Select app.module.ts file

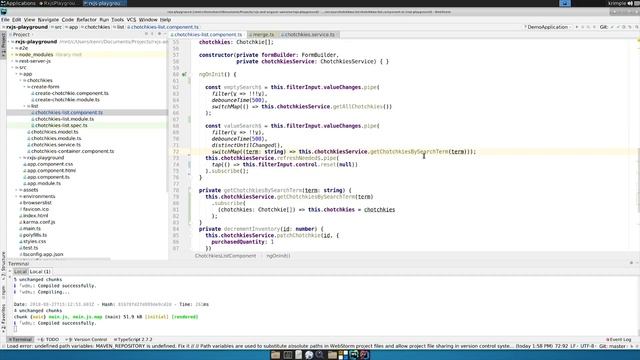pos(42,183)
